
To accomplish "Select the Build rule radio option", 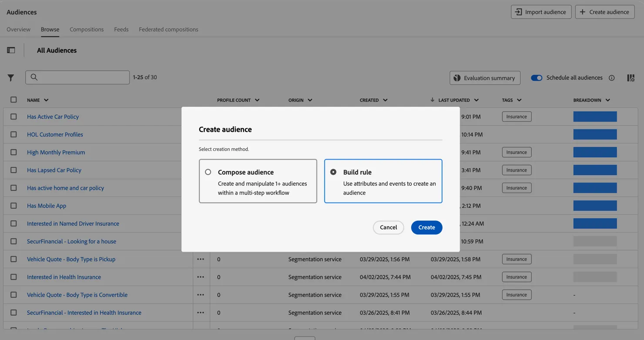I will tap(333, 172).
